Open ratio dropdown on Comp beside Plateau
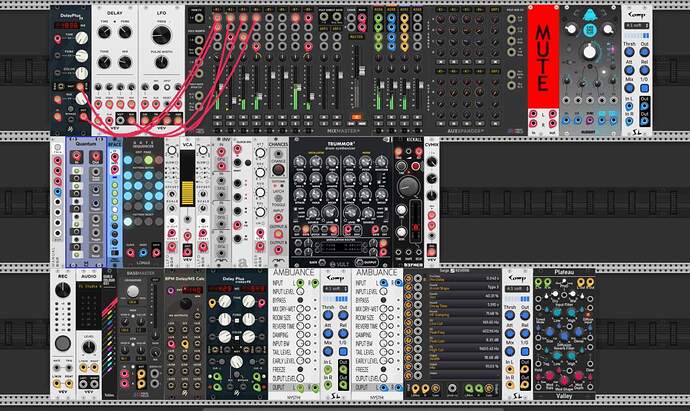 point(517,289)
